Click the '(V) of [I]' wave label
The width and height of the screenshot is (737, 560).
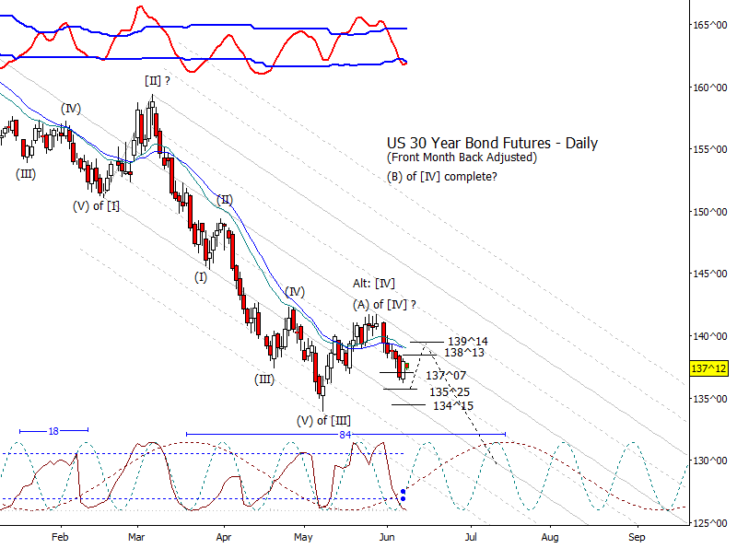[x=96, y=206]
